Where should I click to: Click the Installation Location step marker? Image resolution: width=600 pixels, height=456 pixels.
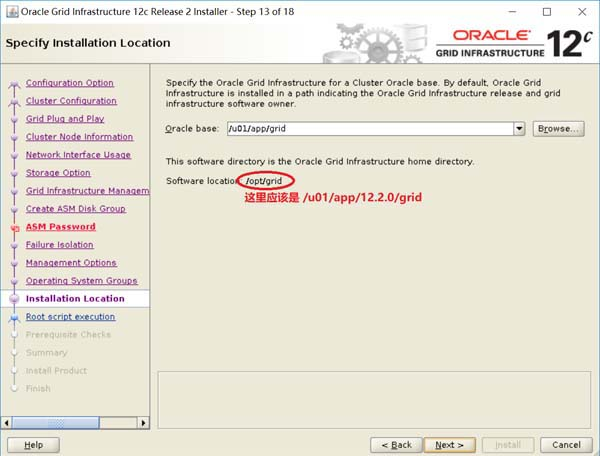point(14,299)
